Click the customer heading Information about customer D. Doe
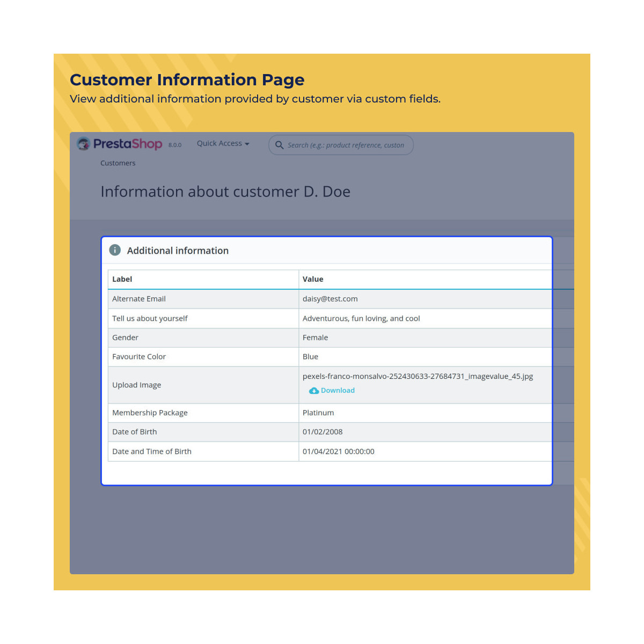The height and width of the screenshot is (644, 644). [x=225, y=192]
